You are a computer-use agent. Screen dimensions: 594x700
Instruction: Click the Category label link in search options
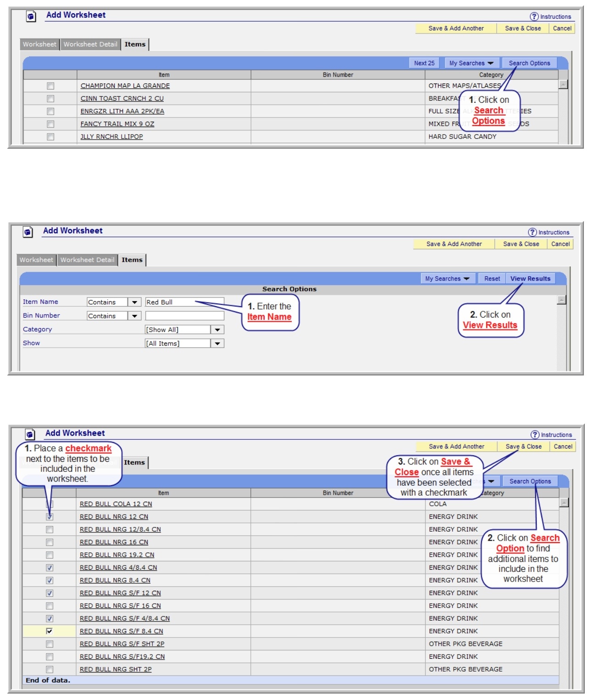point(37,330)
